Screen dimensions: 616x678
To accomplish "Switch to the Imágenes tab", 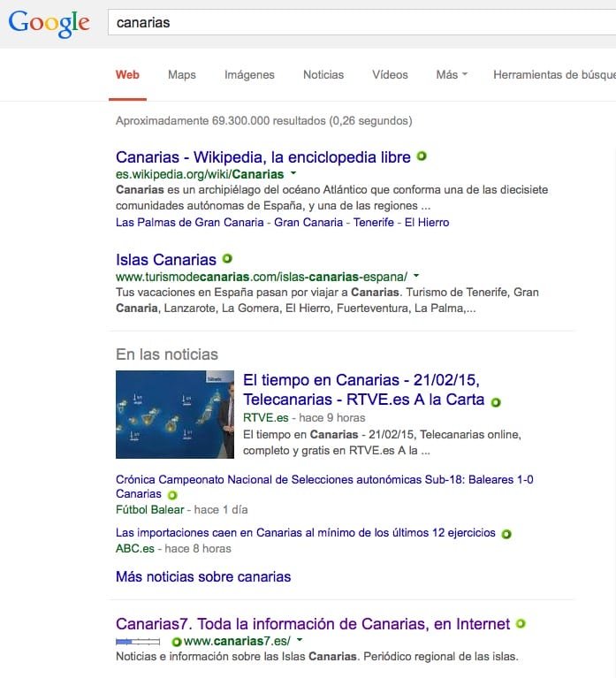I will coord(249,75).
